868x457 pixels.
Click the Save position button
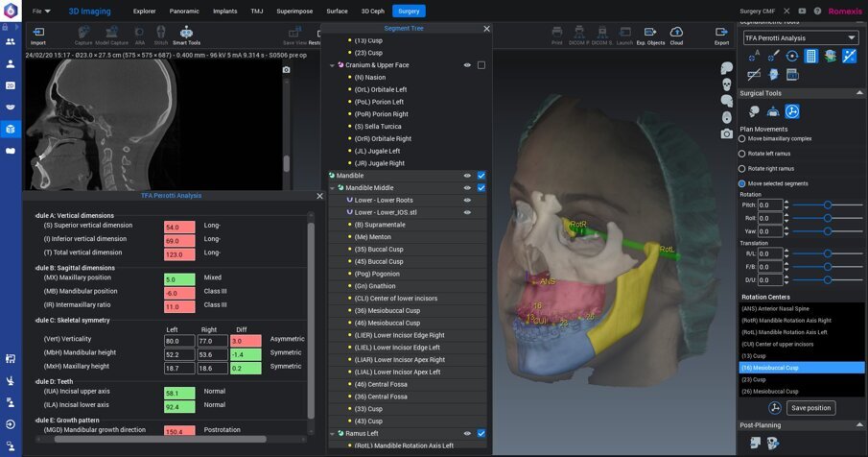810,408
